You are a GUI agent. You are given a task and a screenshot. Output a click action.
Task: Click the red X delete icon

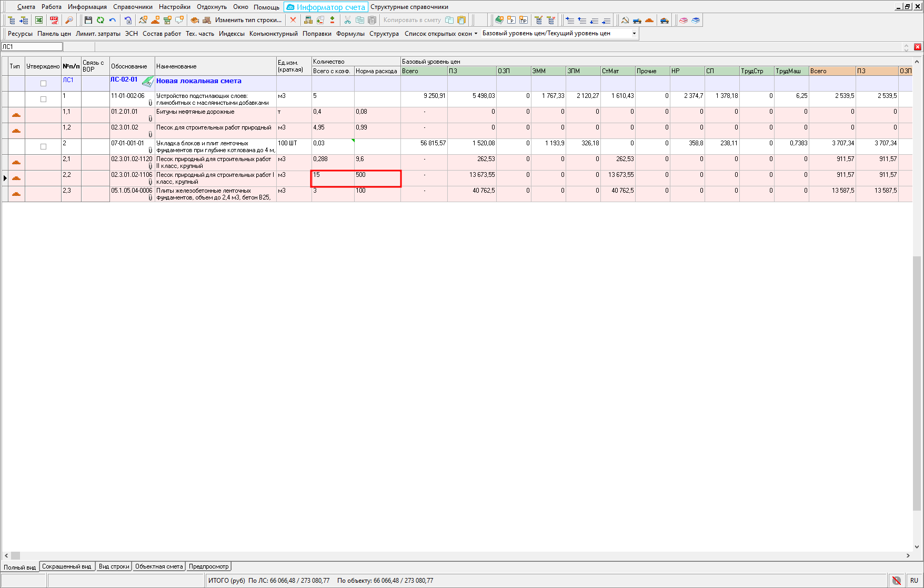tap(293, 20)
